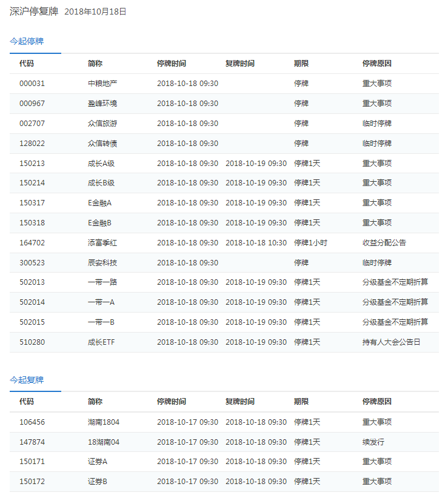The image size is (448, 498).
Task: Click stock code 002707
Action: [32, 124]
